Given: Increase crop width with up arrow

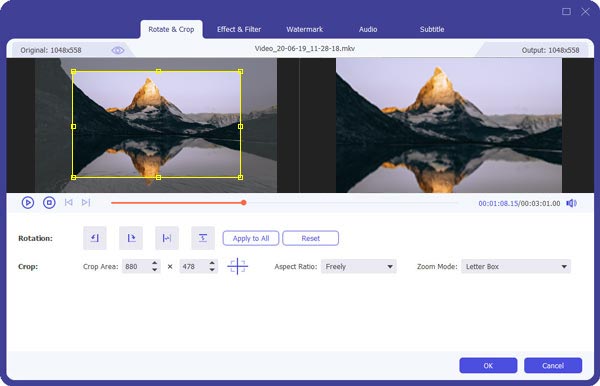Looking at the screenshot, I should click(x=155, y=263).
